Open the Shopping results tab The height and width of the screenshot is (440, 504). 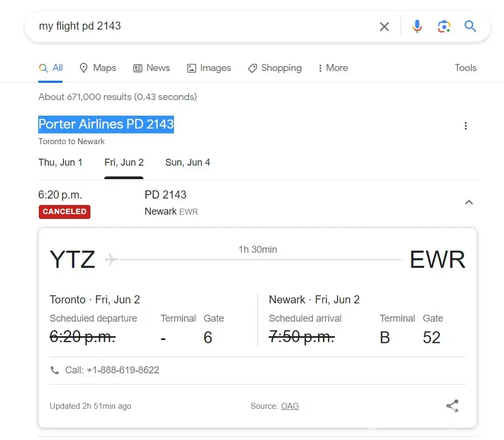[x=275, y=68]
